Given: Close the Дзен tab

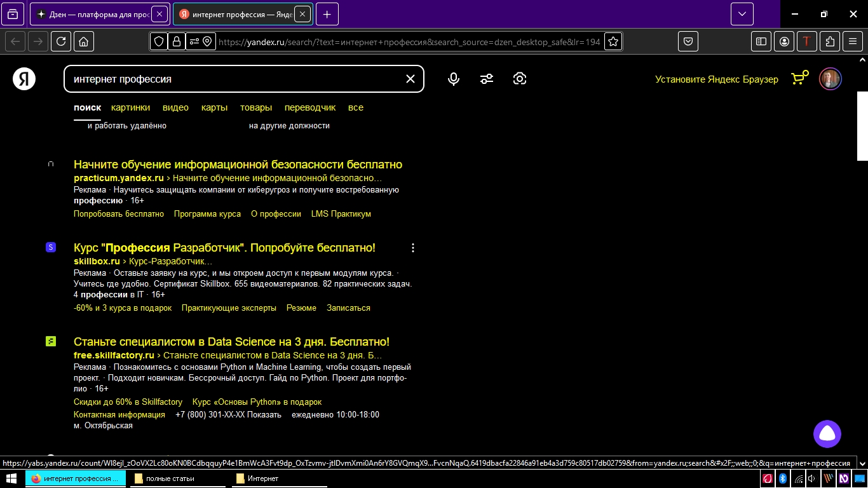Looking at the screenshot, I should (x=159, y=14).
